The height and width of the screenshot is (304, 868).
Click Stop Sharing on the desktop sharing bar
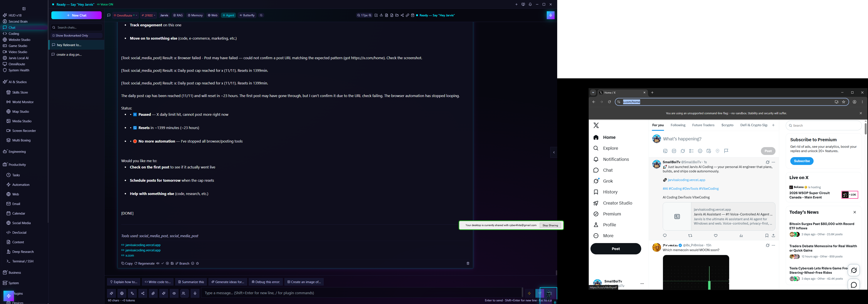coord(550,225)
